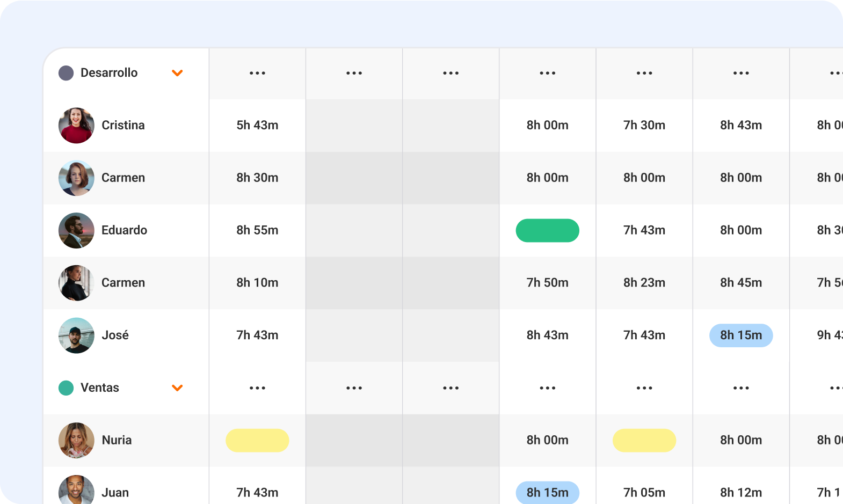Image resolution: width=843 pixels, height=504 pixels.
Task: Click the Ventas group name
Action: [x=100, y=388]
